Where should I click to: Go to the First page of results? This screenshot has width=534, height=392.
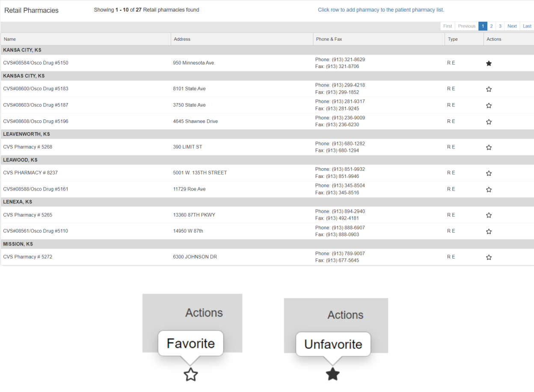[x=448, y=26]
